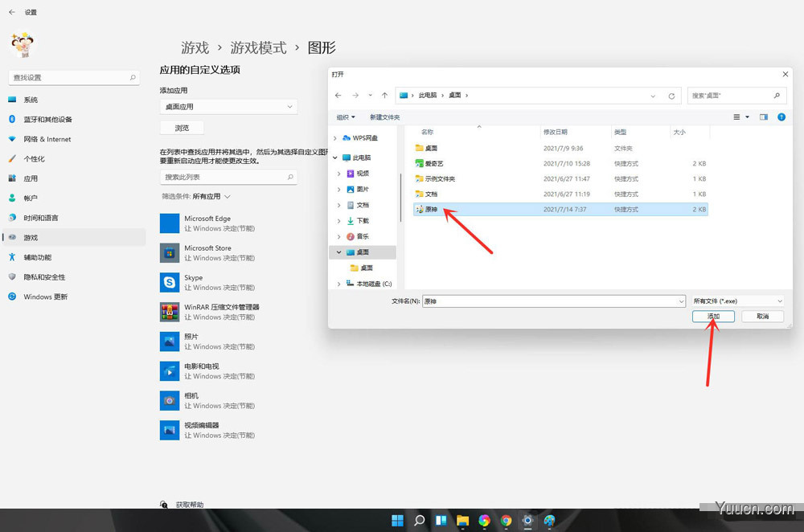This screenshot has width=804, height=532.
Task: Open taskbar Search
Action: [x=420, y=521]
